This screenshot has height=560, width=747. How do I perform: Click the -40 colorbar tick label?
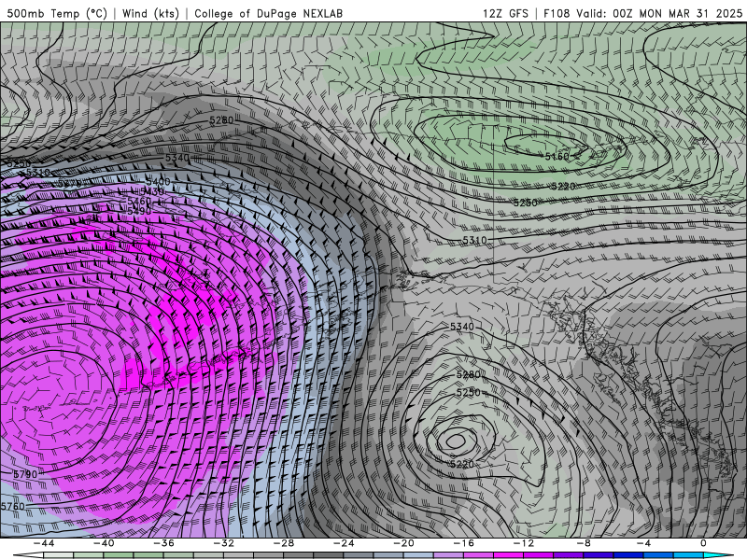(104, 543)
